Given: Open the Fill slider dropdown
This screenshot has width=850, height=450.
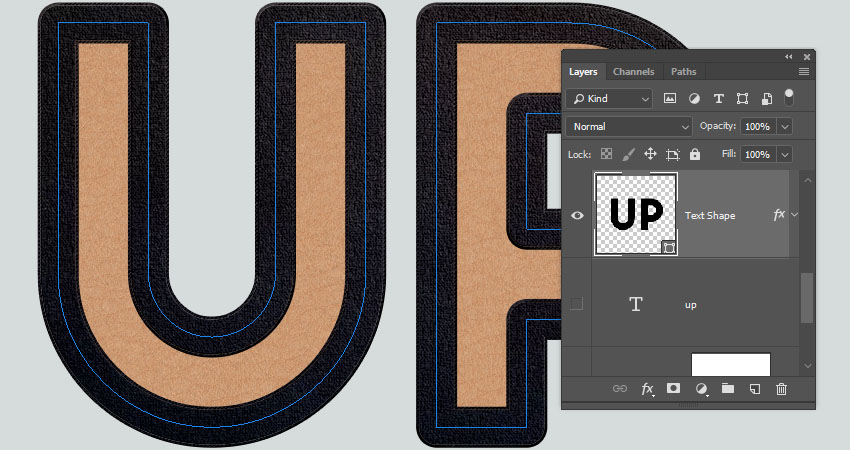Looking at the screenshot, I should (x=785, y=155).
